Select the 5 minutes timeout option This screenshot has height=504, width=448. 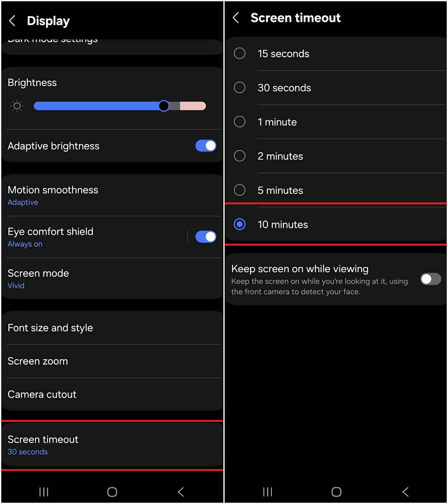click(x=240, y=190)
